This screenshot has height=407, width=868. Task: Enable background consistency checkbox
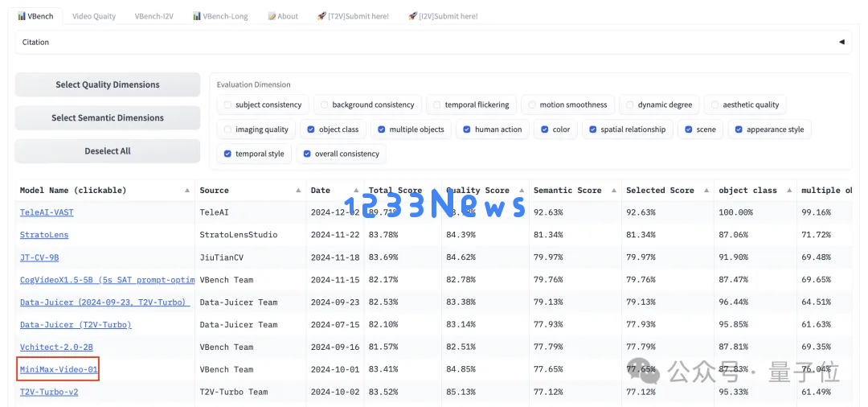325,105
